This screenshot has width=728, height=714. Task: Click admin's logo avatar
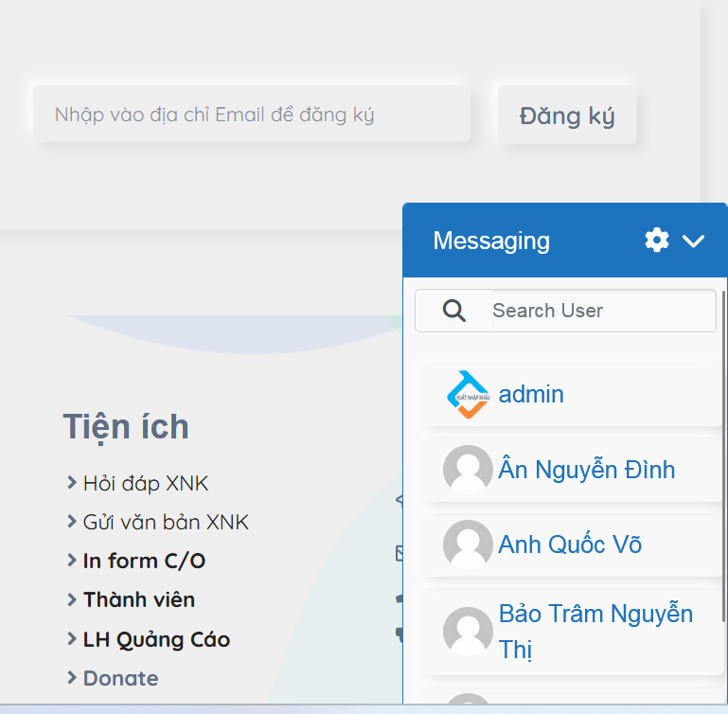click(468, 394)
